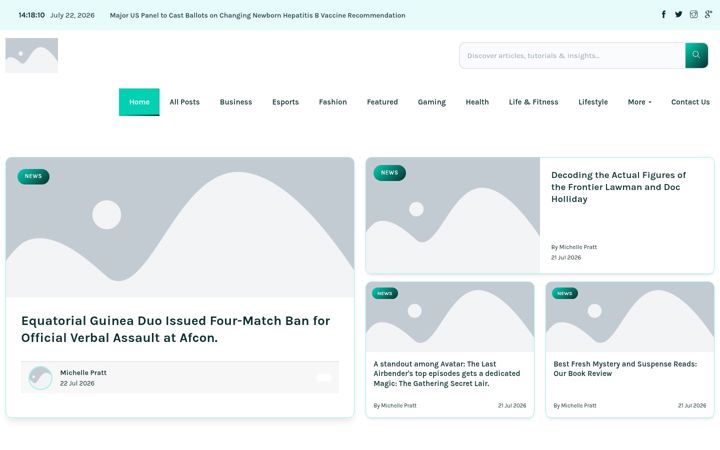Screen dimensions: 720x450
Task: Click NEWS badge on Equatorial Guinea post
Action: tap(33, 176)
